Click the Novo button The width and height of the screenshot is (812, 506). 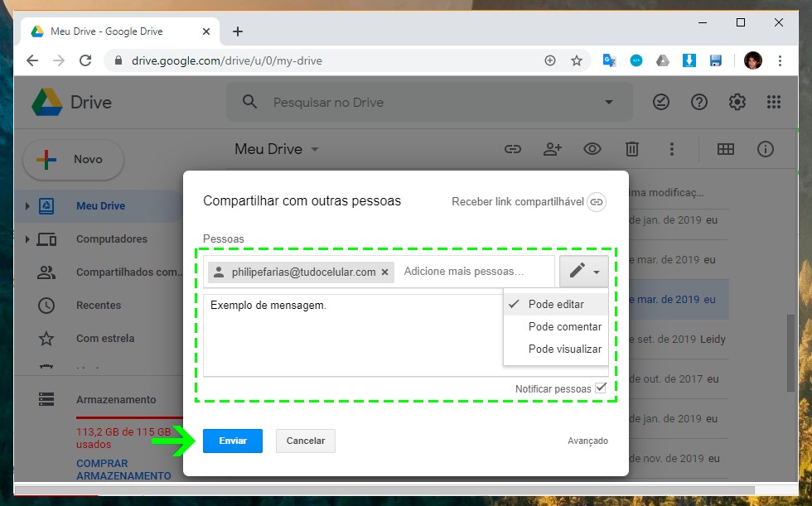coord(73,159)
